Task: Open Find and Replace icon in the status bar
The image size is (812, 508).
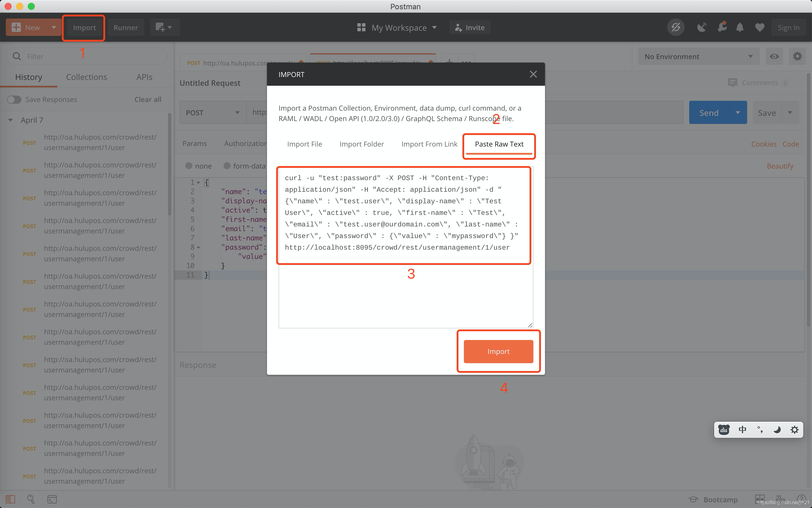Action: pos(31,499)
